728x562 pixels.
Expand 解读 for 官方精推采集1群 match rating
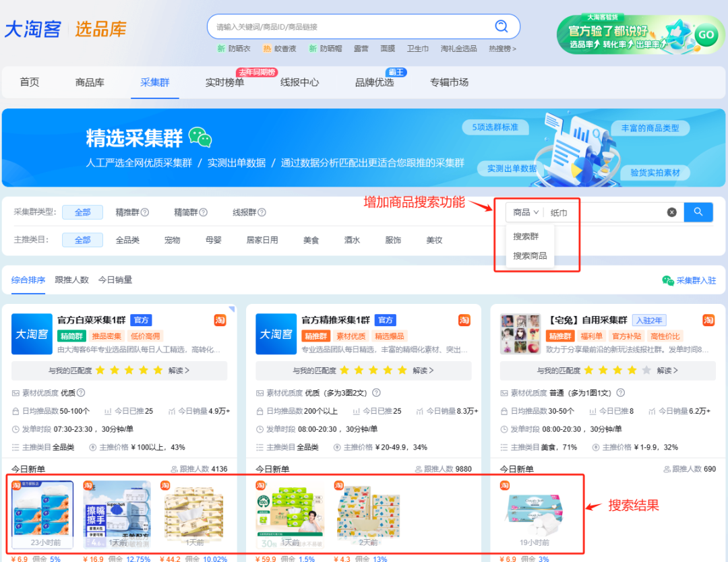coord(423,371)
